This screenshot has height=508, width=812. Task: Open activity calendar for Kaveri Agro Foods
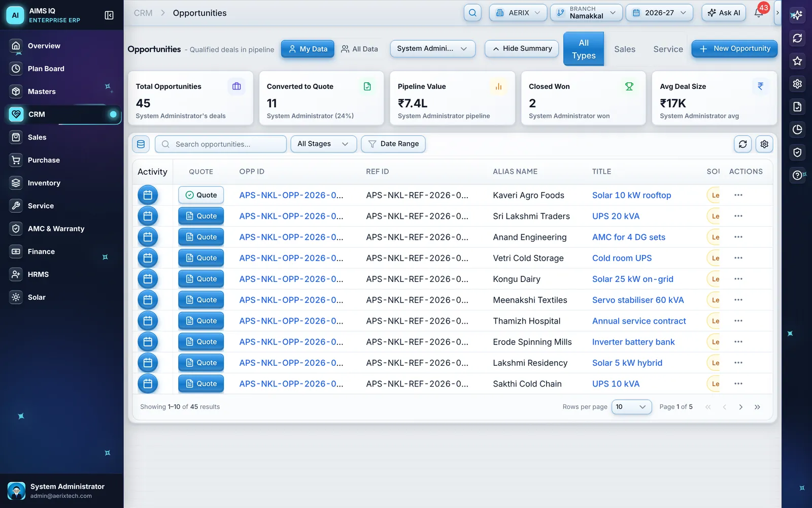148,195
